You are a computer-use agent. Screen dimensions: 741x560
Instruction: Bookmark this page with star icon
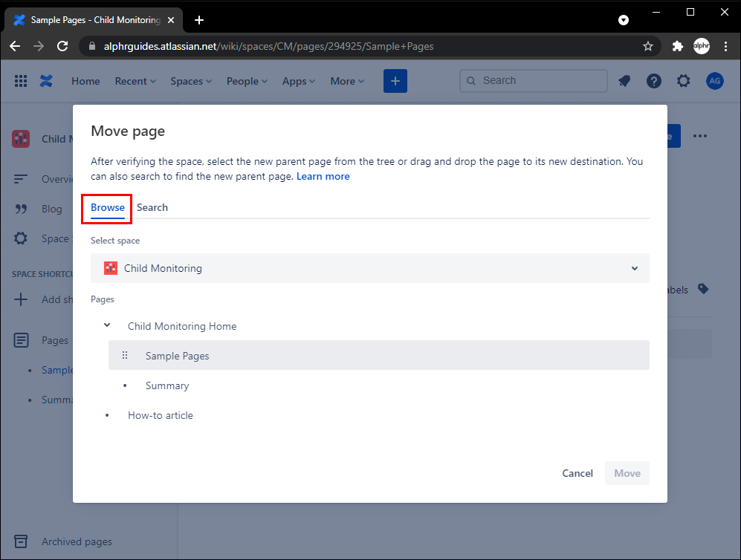point(648,46)
